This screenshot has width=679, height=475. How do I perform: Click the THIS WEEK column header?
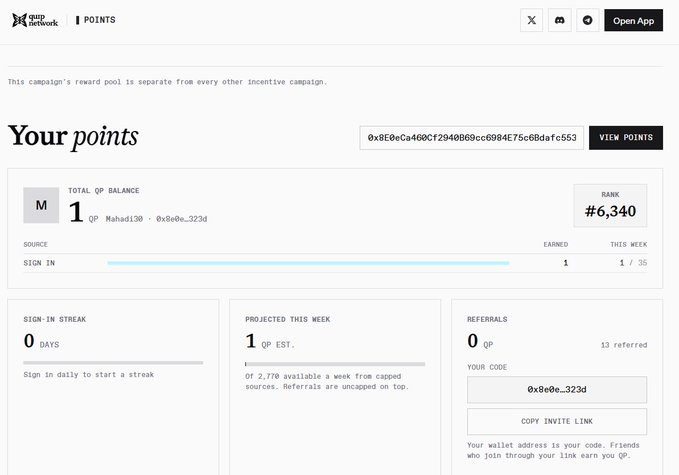coord(629,245)
